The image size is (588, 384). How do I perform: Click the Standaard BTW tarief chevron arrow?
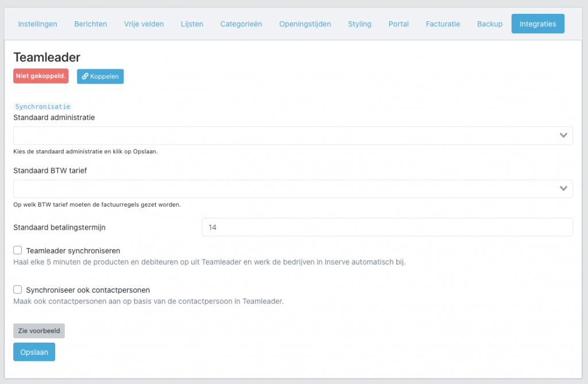coord(563,189)
